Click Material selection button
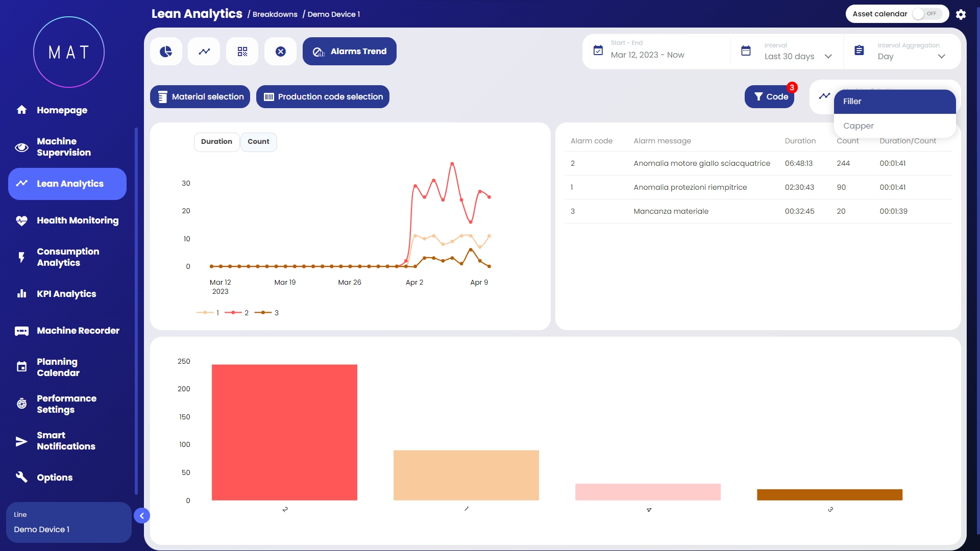 200,97
